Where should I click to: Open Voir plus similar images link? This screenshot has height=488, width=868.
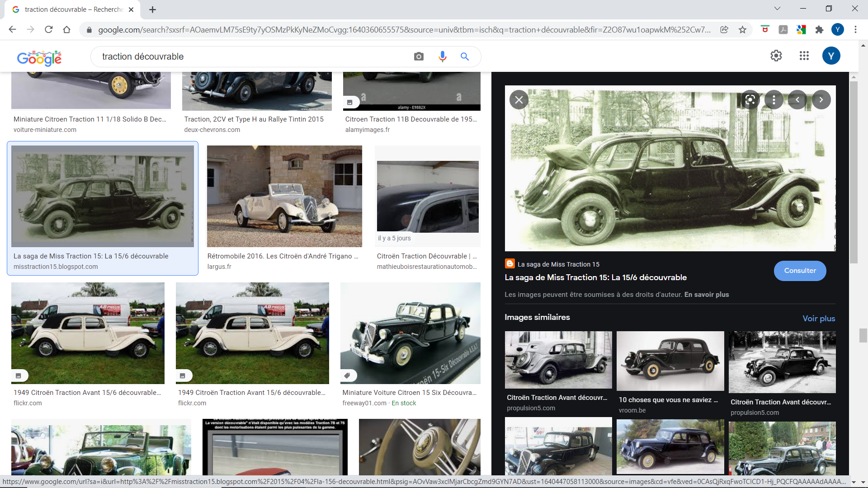[x=819, y=318]
